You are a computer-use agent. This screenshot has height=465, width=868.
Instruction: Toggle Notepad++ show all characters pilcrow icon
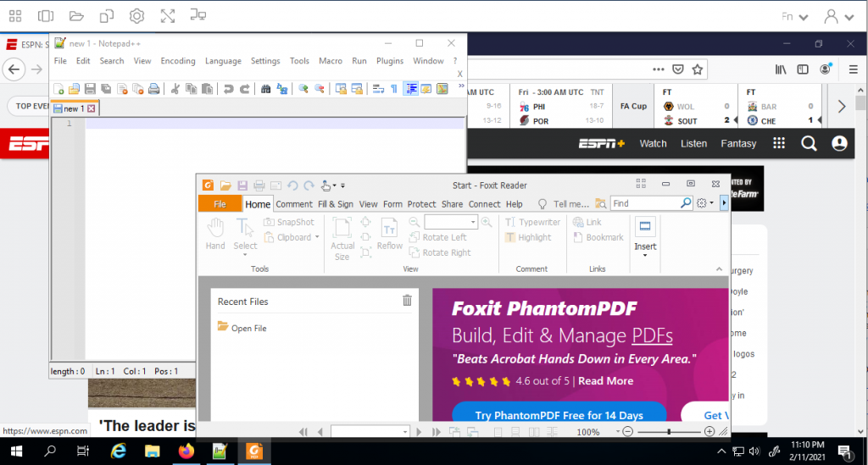click(x=394, y=88)
